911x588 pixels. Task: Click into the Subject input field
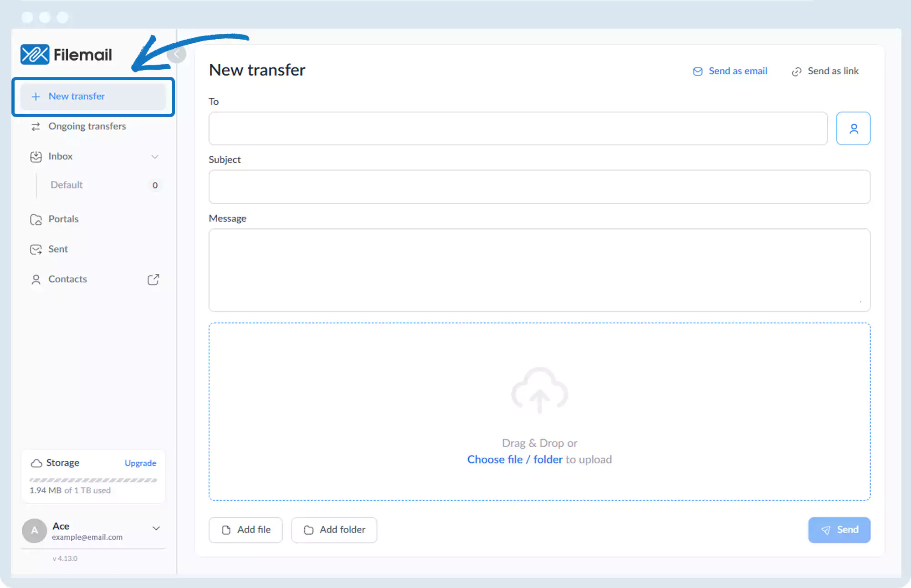[x=539, y=187]
